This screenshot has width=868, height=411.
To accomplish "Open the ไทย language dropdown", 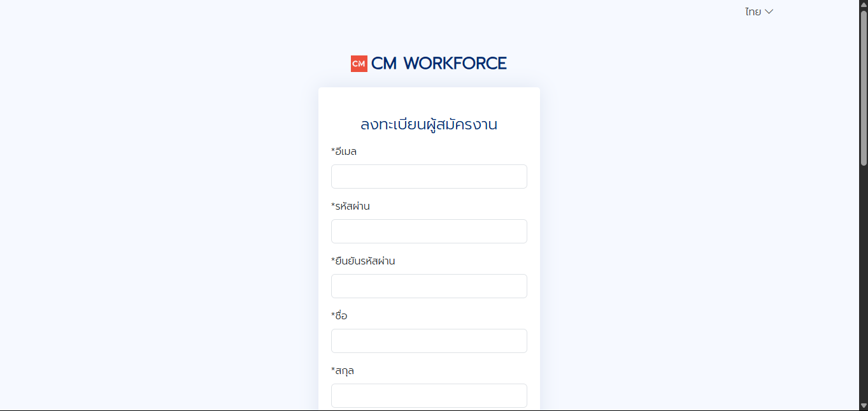I will click(x=759, y=11).
